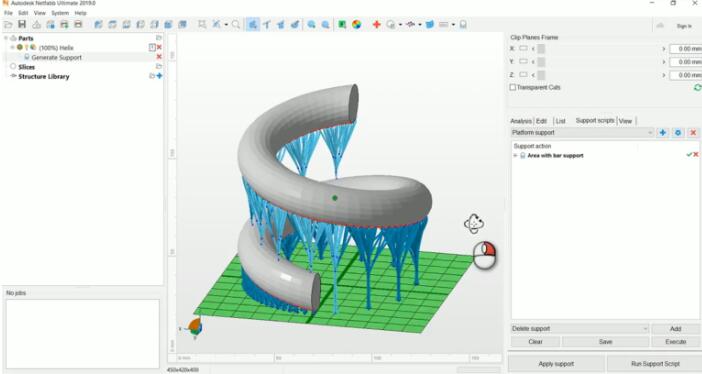702x374 pixels.
Task: Toggle the Z clip plane box
Action: click(523, 75)
